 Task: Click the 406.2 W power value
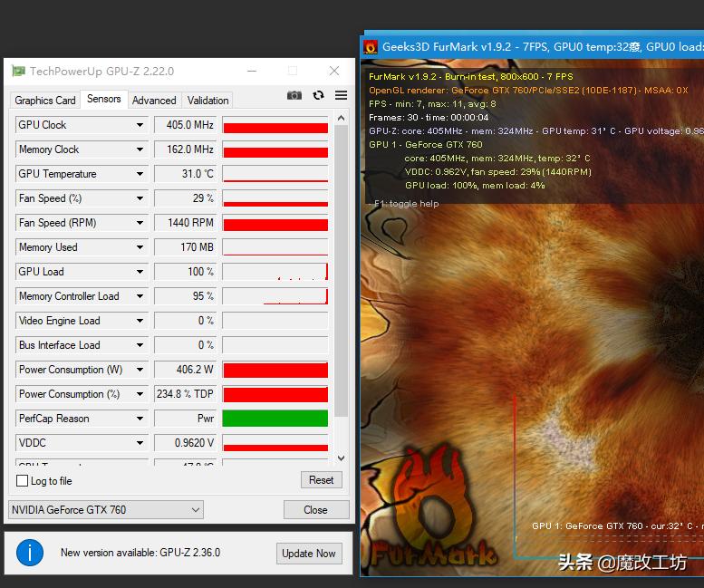186,370
